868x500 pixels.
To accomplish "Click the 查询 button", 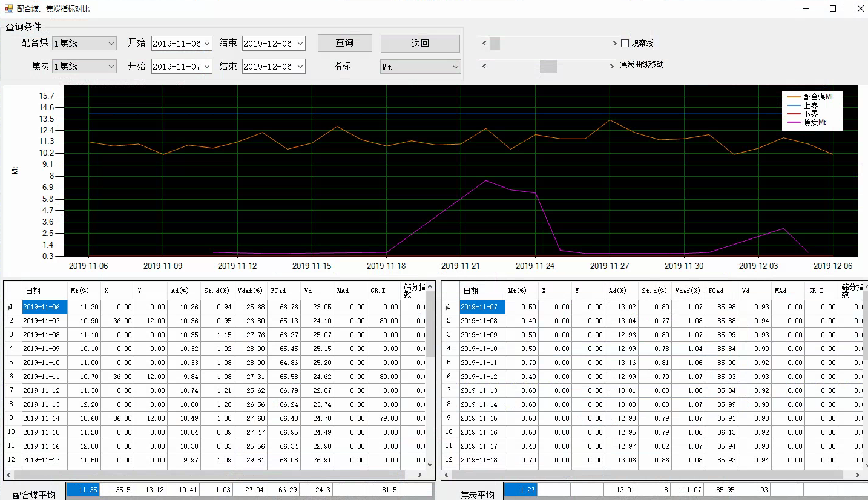I will point(344,43).
